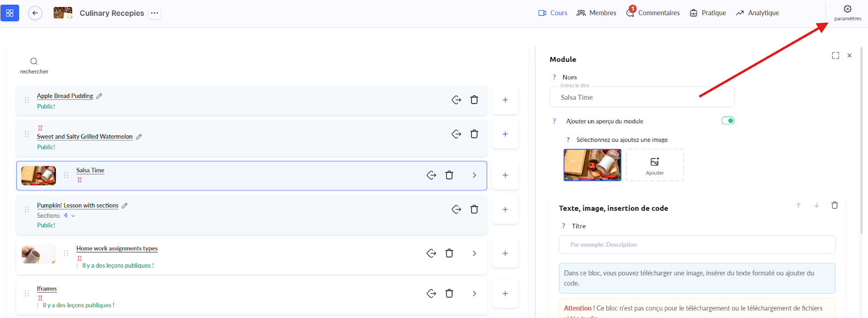Delete the Apple Bread Pudding lesson
This screenshot has height=318, width=868.
click(x=474, y=100)
